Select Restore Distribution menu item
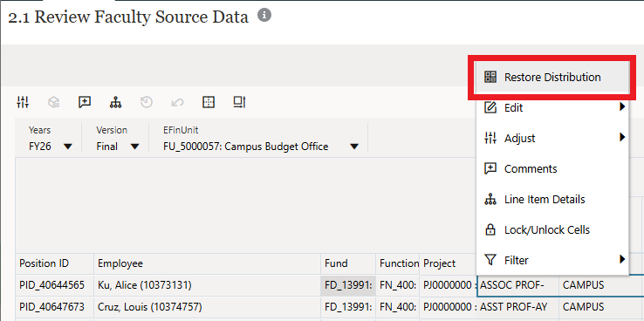 tap(552, 77)
